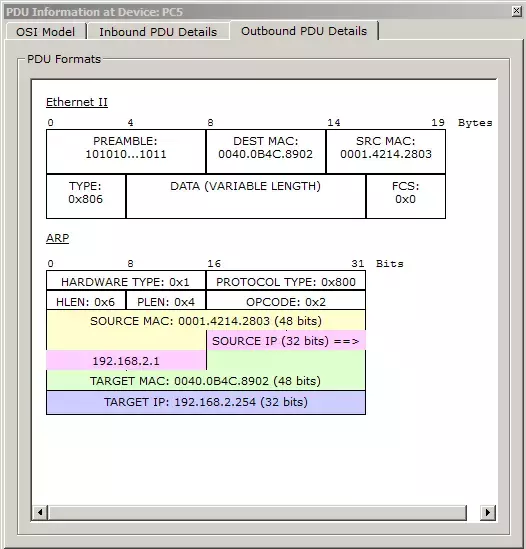Click the horizontal scrollbar track
The height and width of the screenshot is (549, 526).
pos(258,512)
